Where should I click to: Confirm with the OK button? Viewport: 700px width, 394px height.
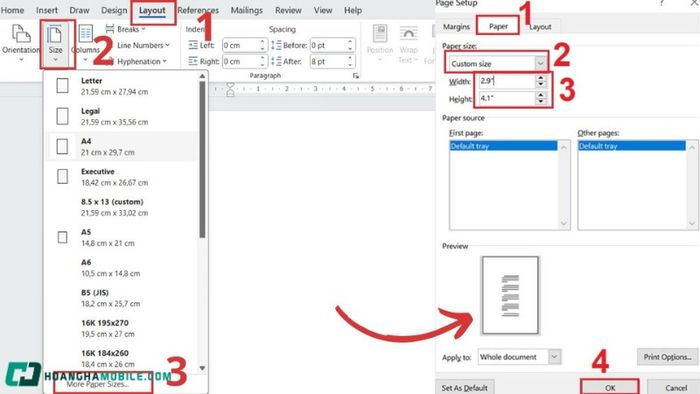coord(610,387)
